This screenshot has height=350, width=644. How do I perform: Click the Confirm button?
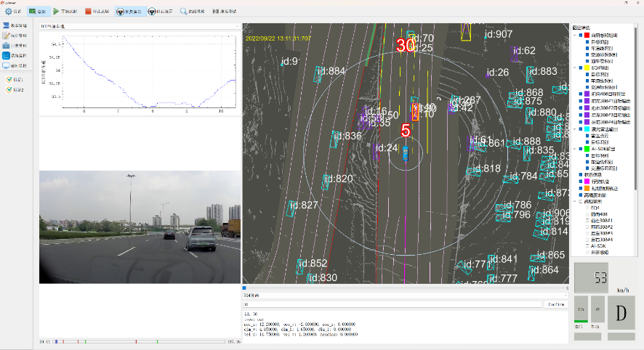pyautogui.click(x=556, y=304)
